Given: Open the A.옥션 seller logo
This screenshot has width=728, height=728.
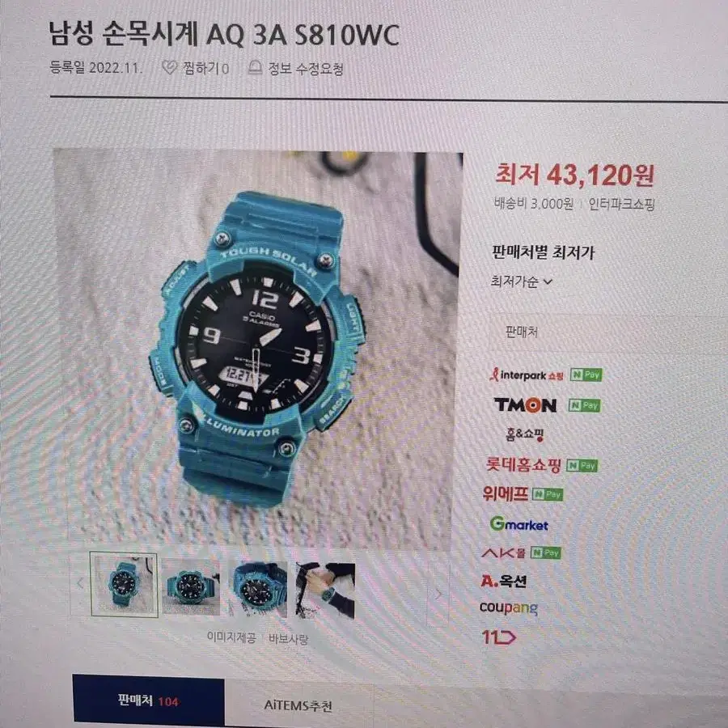Looking at the screenshot, I should coord(503,581).
